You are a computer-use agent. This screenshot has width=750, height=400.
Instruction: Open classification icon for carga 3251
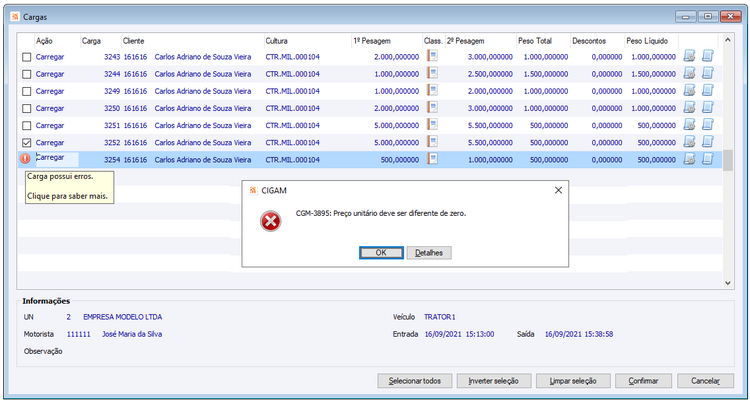pos(432,125)
